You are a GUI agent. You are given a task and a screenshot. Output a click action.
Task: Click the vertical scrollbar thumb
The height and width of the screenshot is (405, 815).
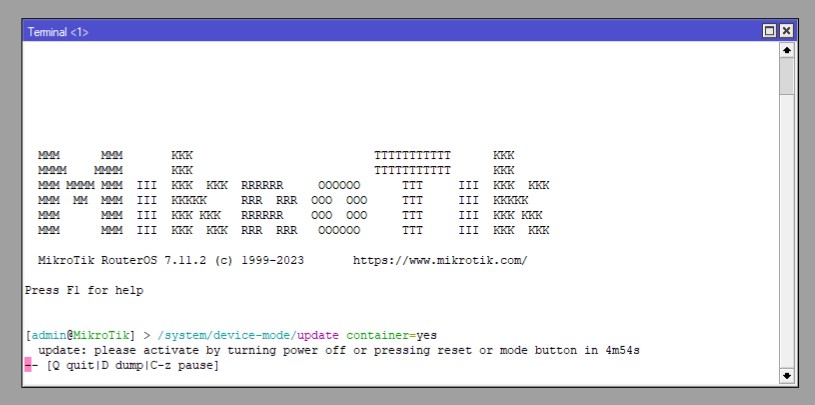[x=786, y=76]
